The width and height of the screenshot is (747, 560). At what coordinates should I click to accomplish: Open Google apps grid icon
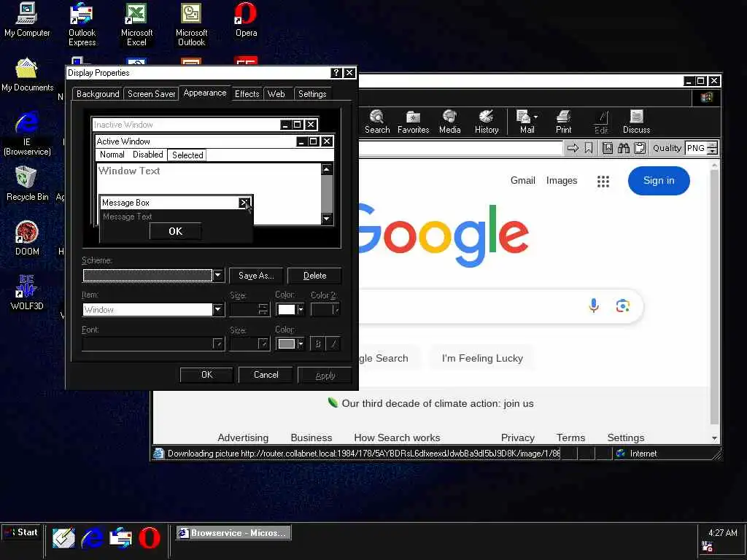pos(603,181)
